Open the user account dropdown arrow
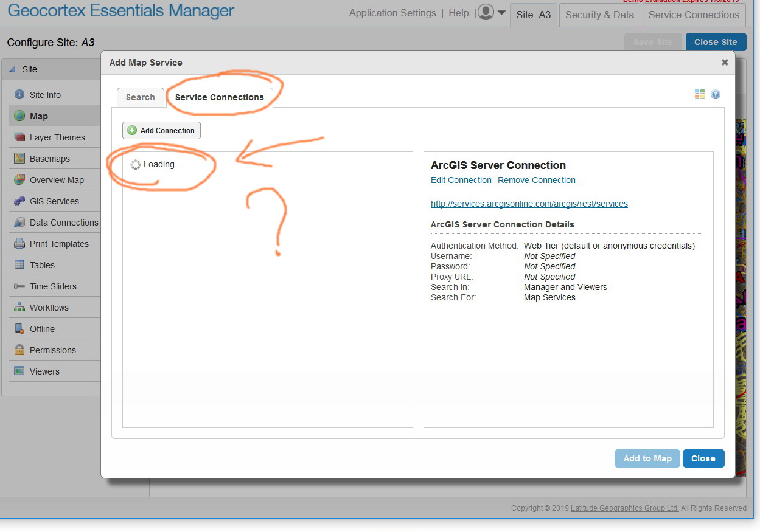The width and height of the screenshot is (760, 532). click(501, 13)
